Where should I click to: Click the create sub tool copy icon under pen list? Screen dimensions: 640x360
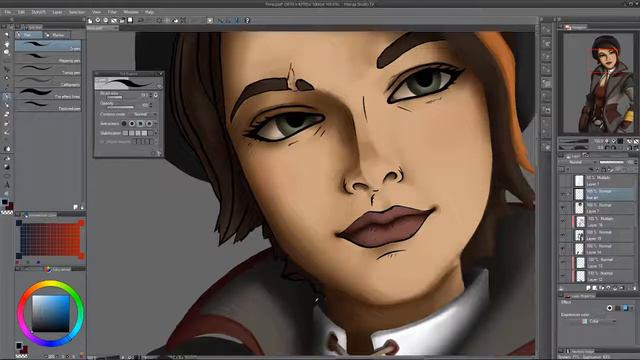tap(76, 207)
